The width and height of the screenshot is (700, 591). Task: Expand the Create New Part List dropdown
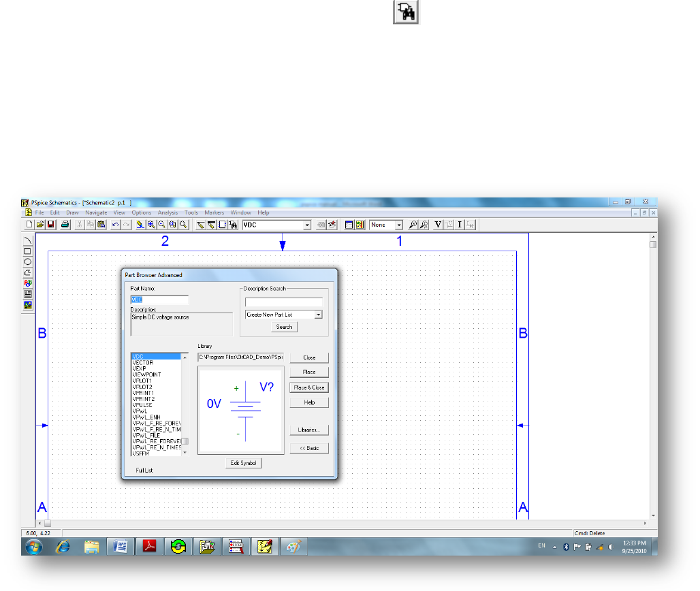[x=318, y=315]
